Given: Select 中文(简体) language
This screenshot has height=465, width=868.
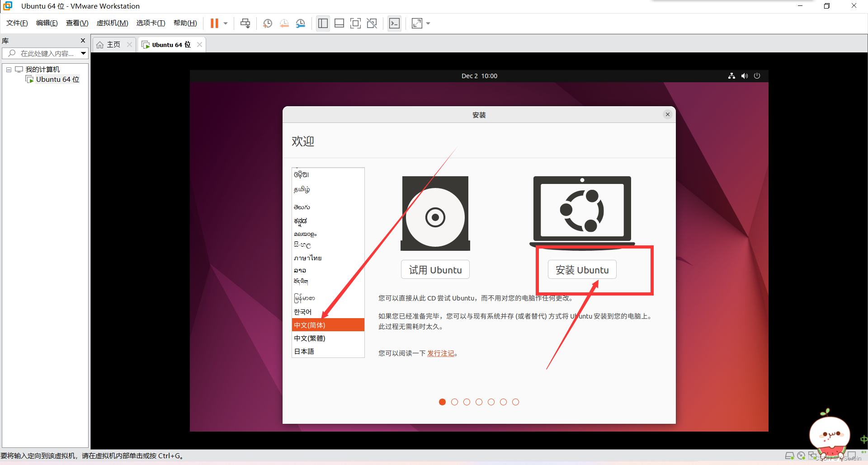Looking at the screenshot, I should (x=328, y=325).
